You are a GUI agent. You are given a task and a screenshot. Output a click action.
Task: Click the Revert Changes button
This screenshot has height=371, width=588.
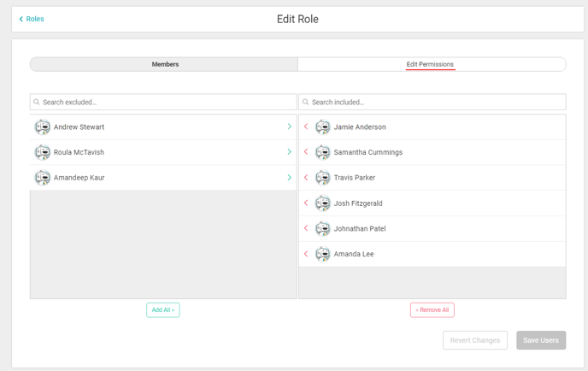474,340
